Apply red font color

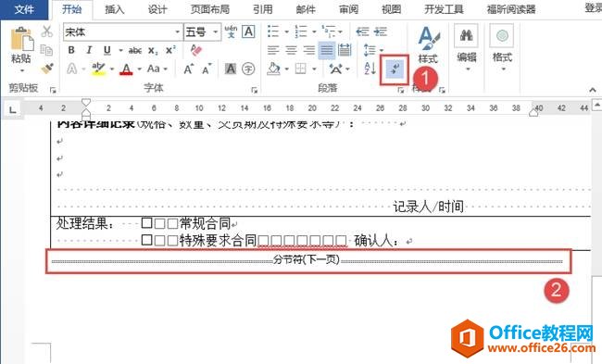tap(126, 69)
